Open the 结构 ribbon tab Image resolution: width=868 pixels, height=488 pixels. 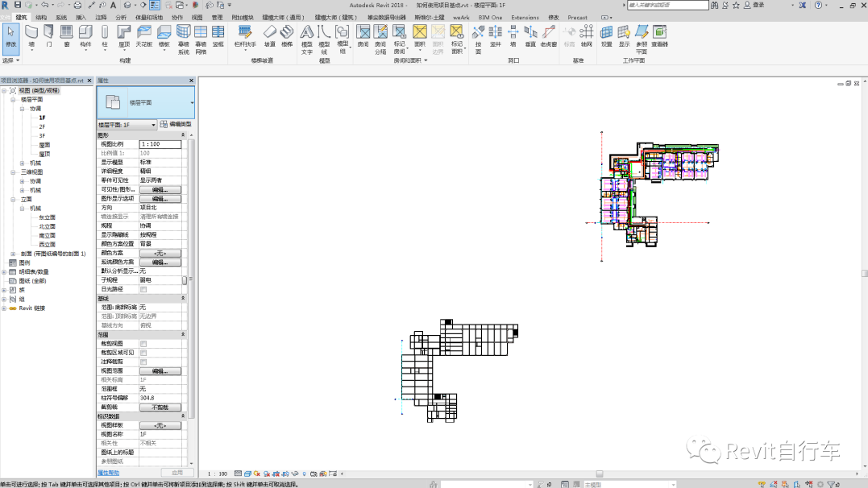41,17
